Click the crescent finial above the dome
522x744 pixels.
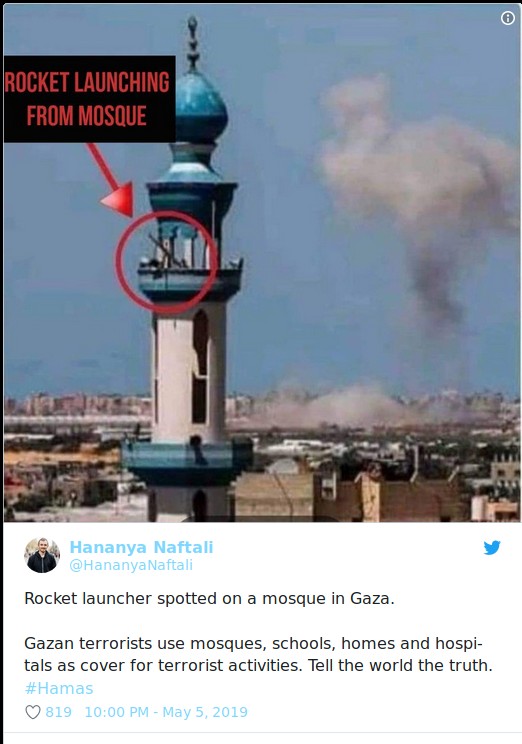[192, 43]
